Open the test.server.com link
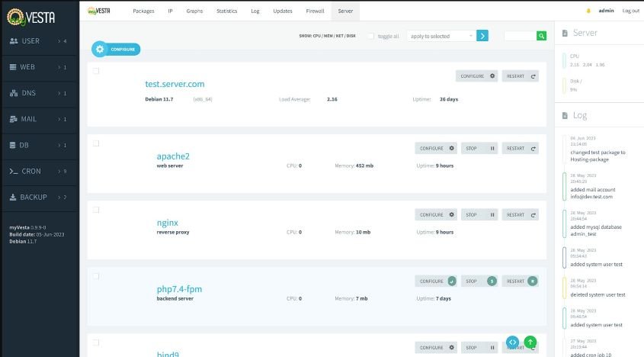Screen dimensions: 644x357 point(175,84)
